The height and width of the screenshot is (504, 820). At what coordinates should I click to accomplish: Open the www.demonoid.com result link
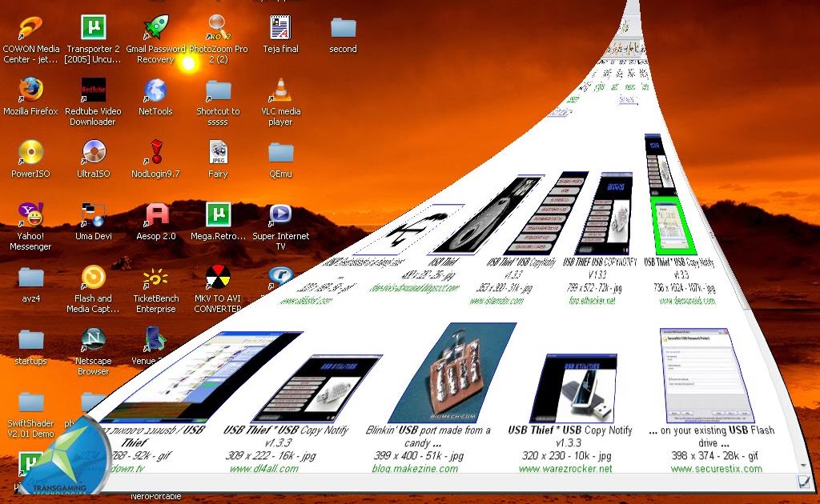coord(686,301)
